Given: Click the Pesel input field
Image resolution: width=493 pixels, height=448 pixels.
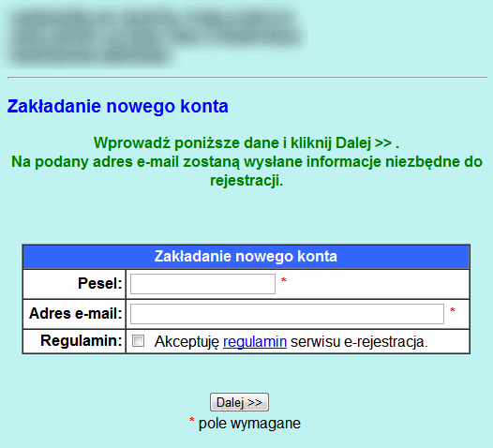Looking at the screenshot, I should (x=202, y=284).
